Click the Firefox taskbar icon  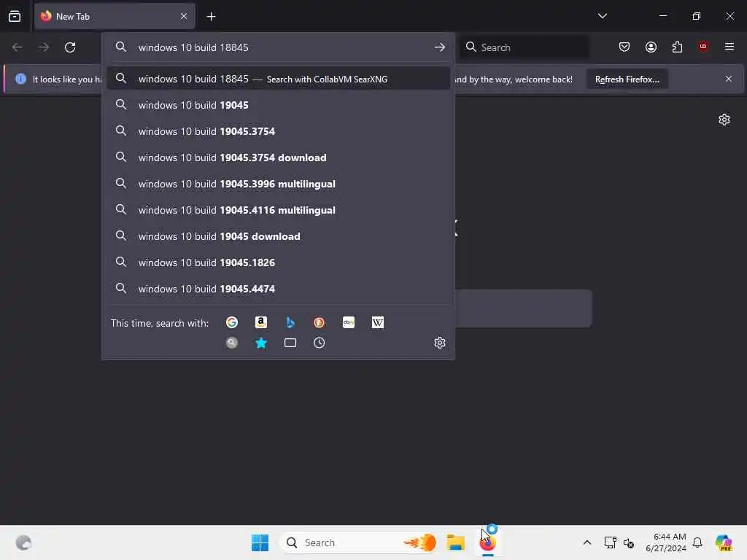[x=488, y=542]
